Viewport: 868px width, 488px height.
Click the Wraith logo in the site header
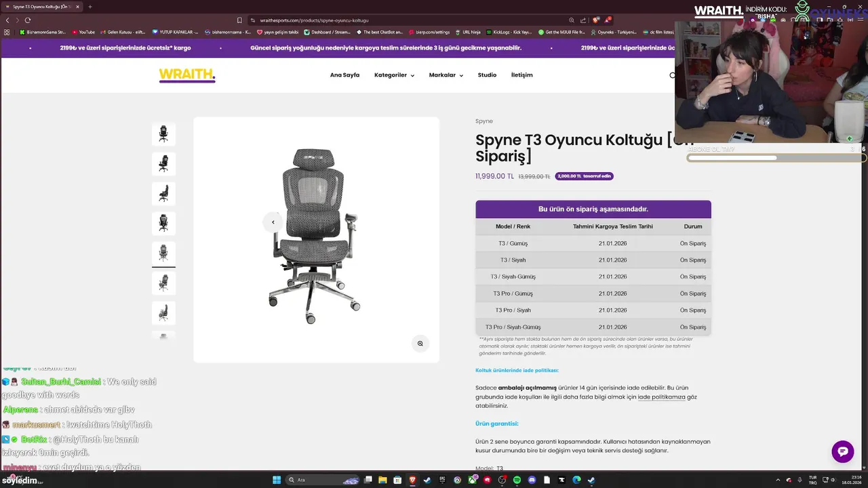[x=187, y=75]
